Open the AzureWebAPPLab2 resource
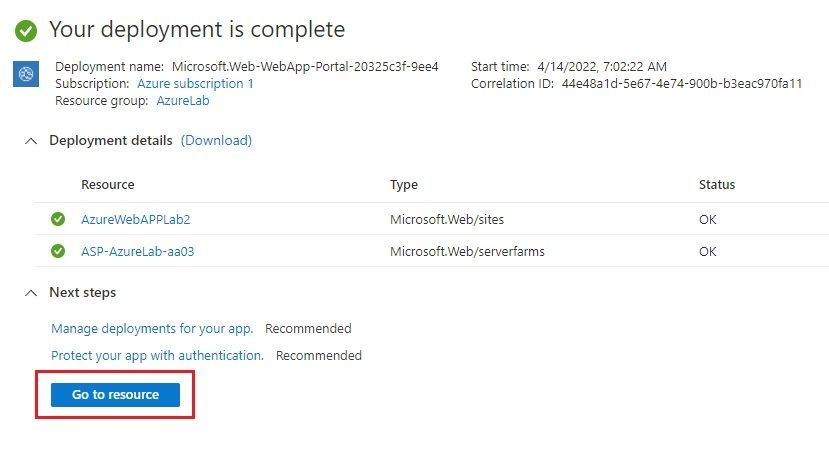Screen dimensions: 829x452 135,219
